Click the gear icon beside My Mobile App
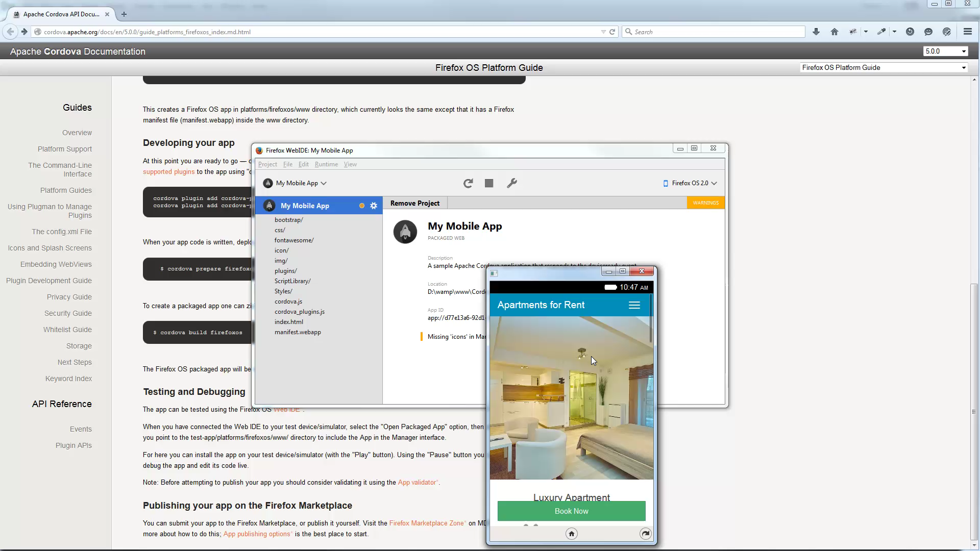980x551 pixels. [x=374, y=206]
